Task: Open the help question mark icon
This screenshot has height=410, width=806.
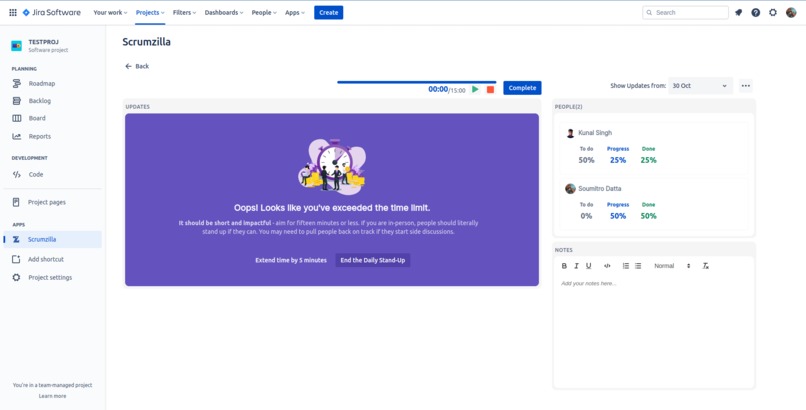Action: (756, 12)
